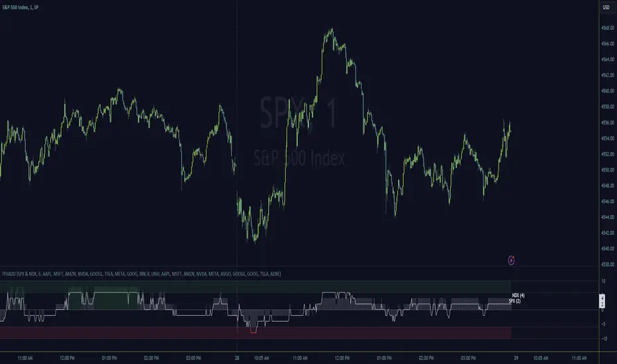Click the 4544.00 price axis label
Screen dimensions: 617x364
[608, 217]
